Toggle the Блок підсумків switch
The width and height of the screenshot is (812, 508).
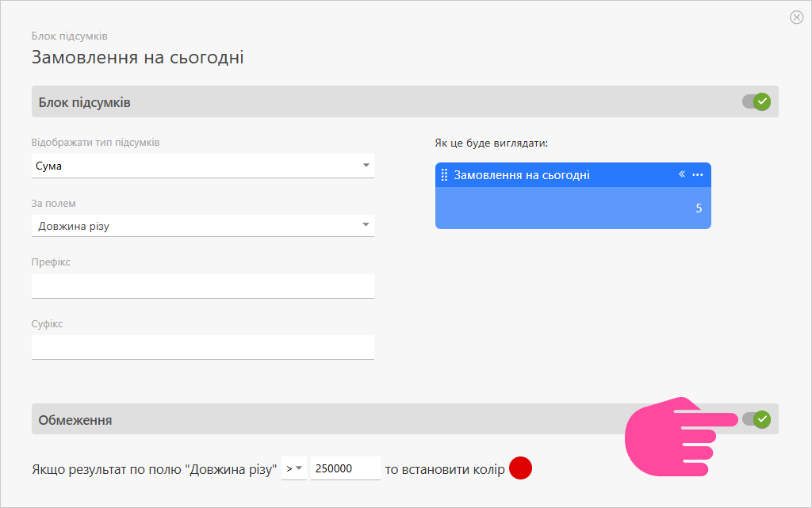coord(756,101)
